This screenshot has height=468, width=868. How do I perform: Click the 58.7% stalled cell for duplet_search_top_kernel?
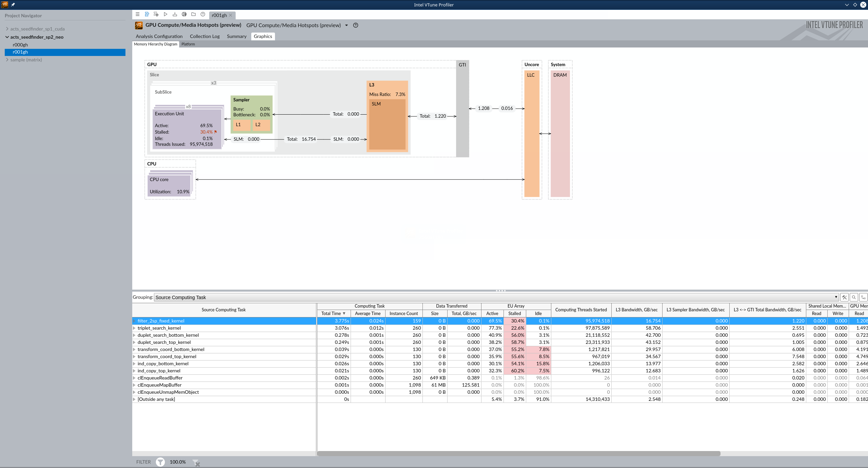515,342
